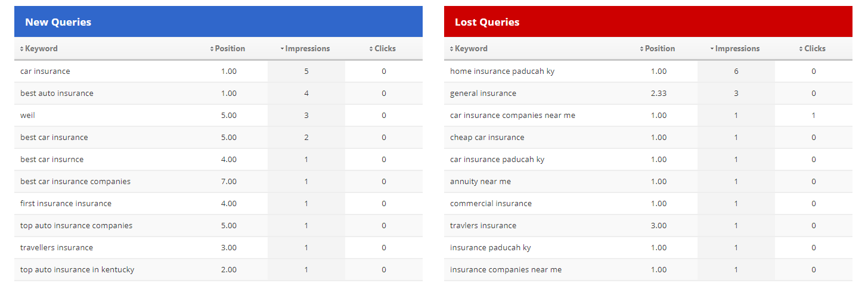Click the 'weil' keyword entry
The image size is (868, 283).
click(x=28, y=116)
